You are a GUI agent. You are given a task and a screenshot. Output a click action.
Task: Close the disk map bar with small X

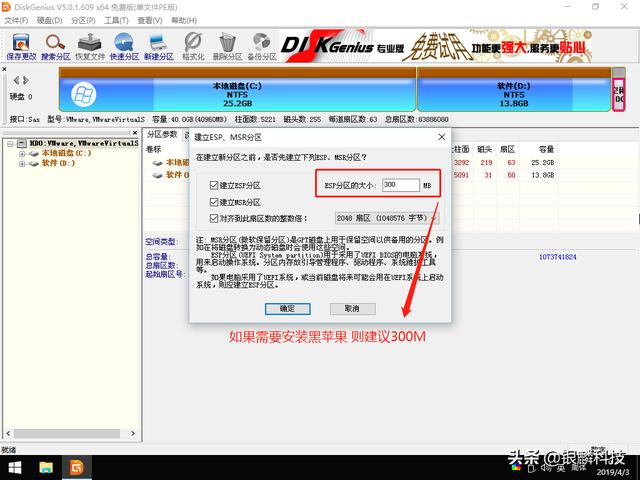coord(4,69)
